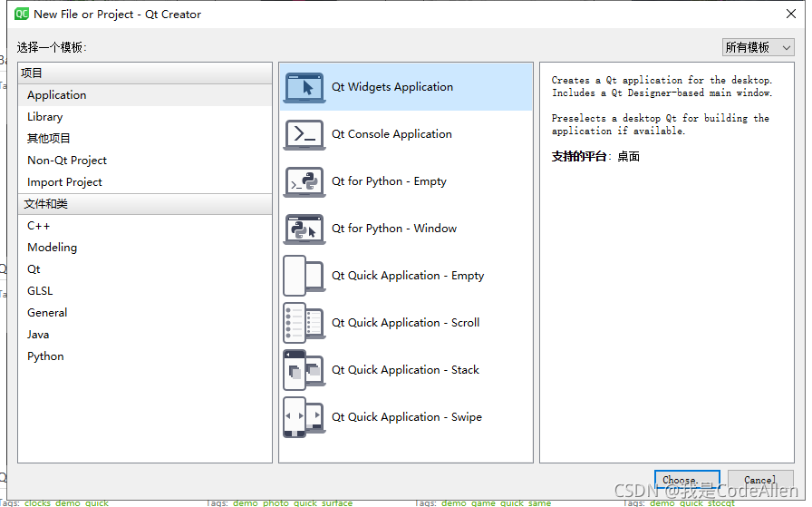Image resolution: width=812 pixels, height=507 pixels.
Task: Select the Application project category
Action: tap(145, 95)
